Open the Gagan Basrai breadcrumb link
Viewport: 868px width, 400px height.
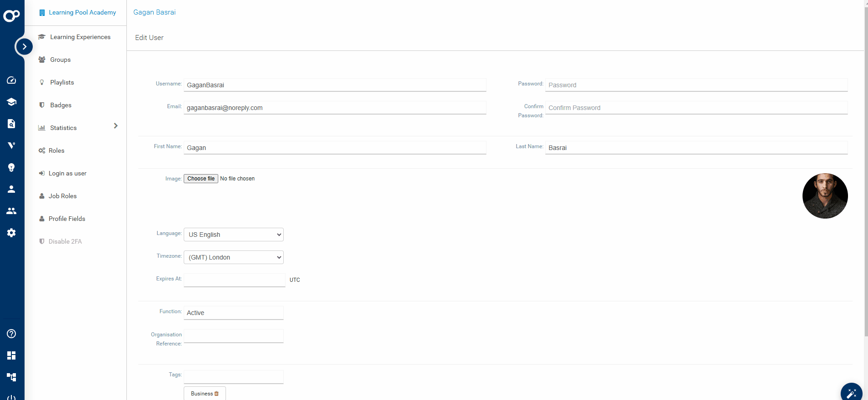click(x=154, y=12)
